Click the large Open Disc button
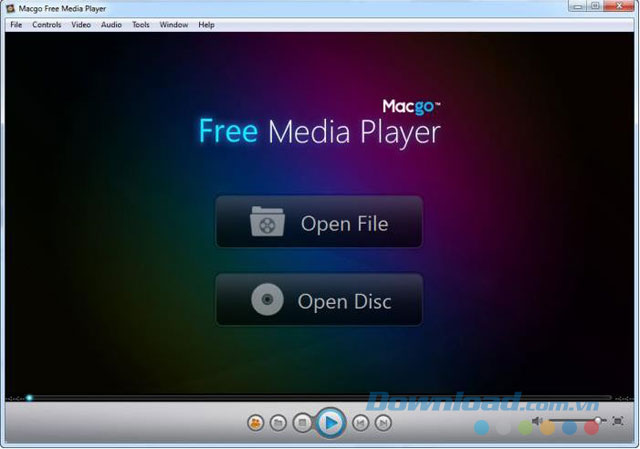Screen dimensions: 640x449 tap(319, 300)
